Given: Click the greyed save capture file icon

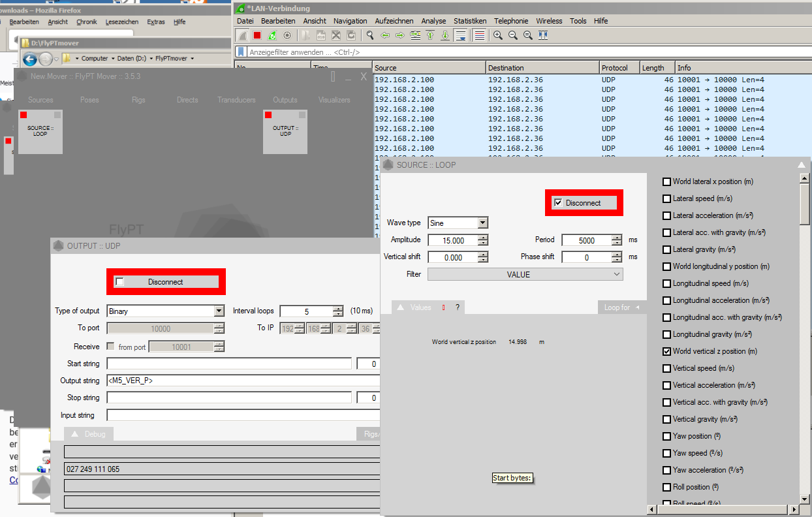Looking at the screenshot, I should pos(321,35).
